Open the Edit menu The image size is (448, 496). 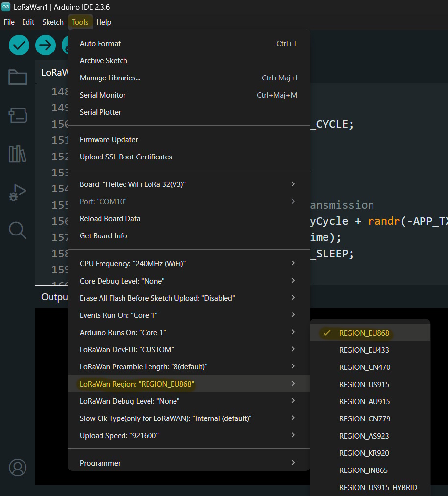point(28,22)
